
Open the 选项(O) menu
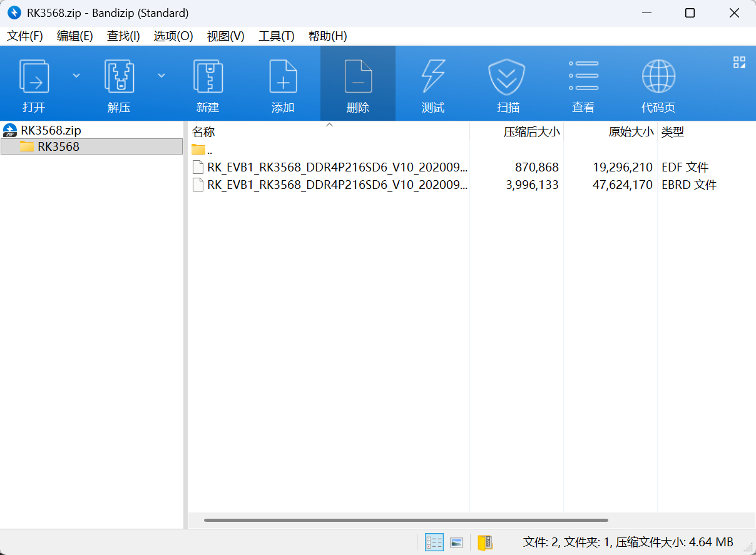pos(173,36)
